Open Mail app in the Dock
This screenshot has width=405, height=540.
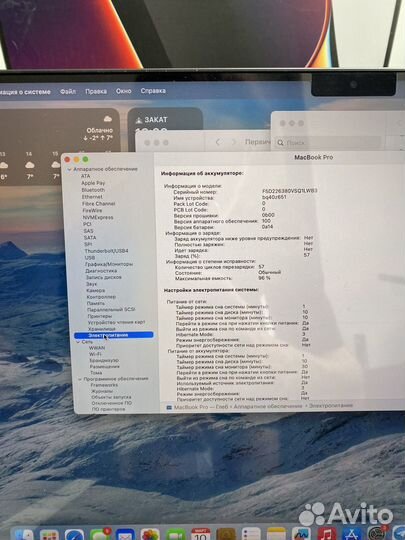(125, 534)
